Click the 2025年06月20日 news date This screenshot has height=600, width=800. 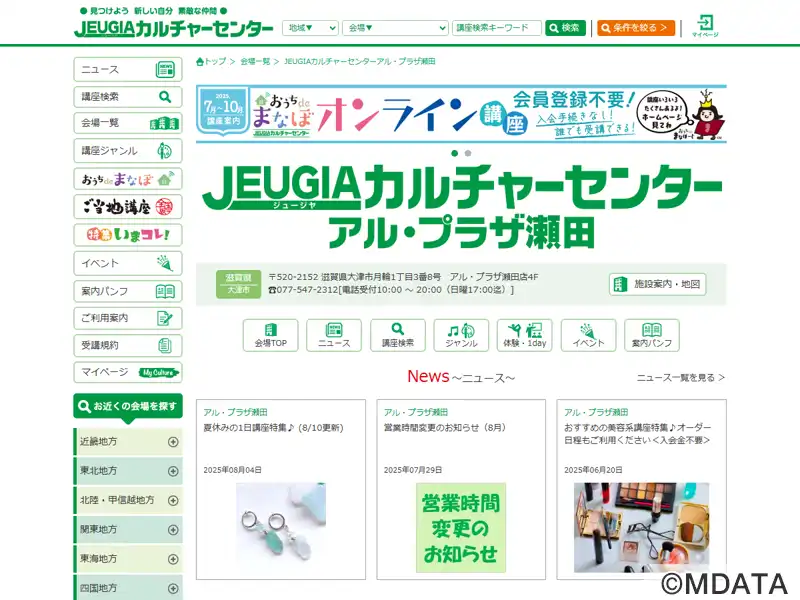(593, 470)
